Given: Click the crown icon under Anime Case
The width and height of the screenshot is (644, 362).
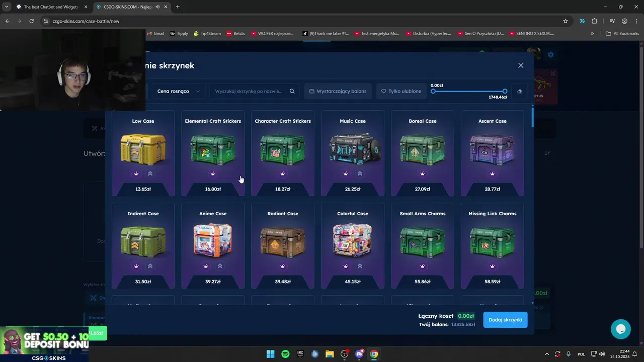Looking at the screenshot, I should (x=206, y=266).
